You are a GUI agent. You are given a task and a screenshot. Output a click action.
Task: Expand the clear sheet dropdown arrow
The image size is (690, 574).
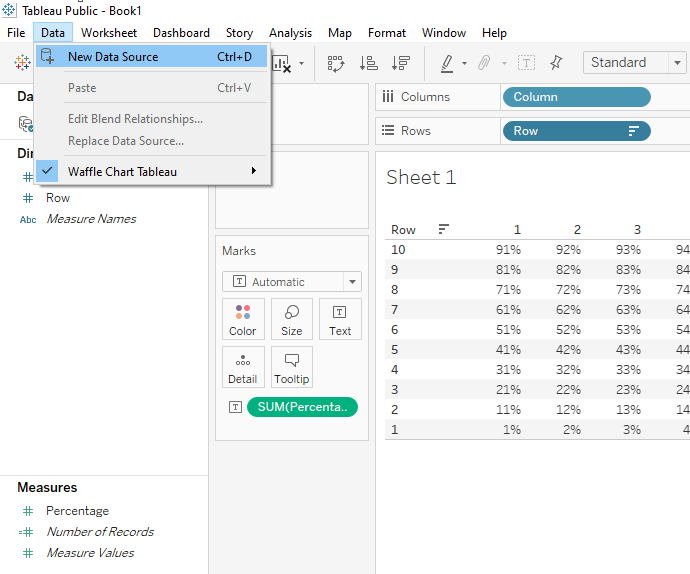click(301, 63)
